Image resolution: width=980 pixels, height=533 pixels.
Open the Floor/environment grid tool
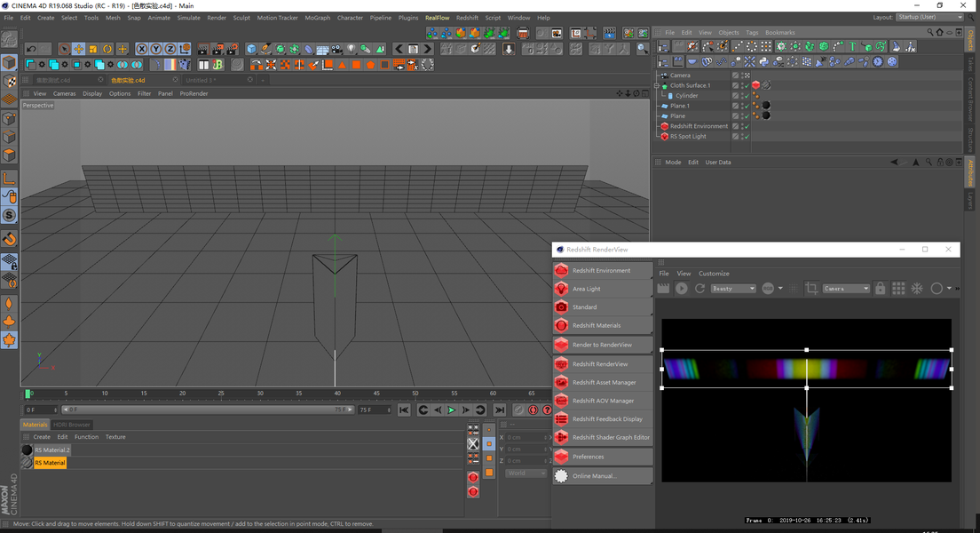pos(322,49)
